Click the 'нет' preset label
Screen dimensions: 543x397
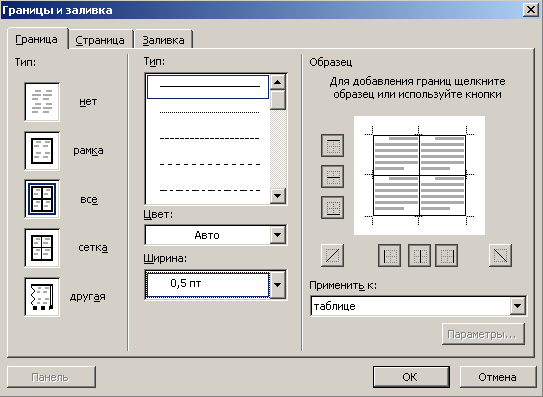coord(88,102)
